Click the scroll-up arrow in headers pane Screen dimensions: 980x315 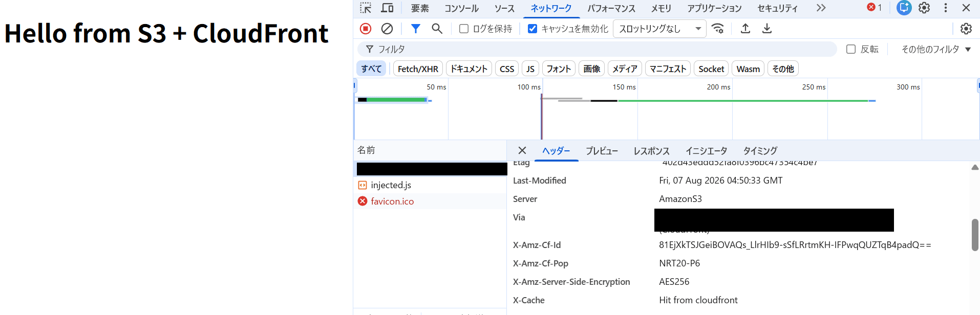coord(975,167)
